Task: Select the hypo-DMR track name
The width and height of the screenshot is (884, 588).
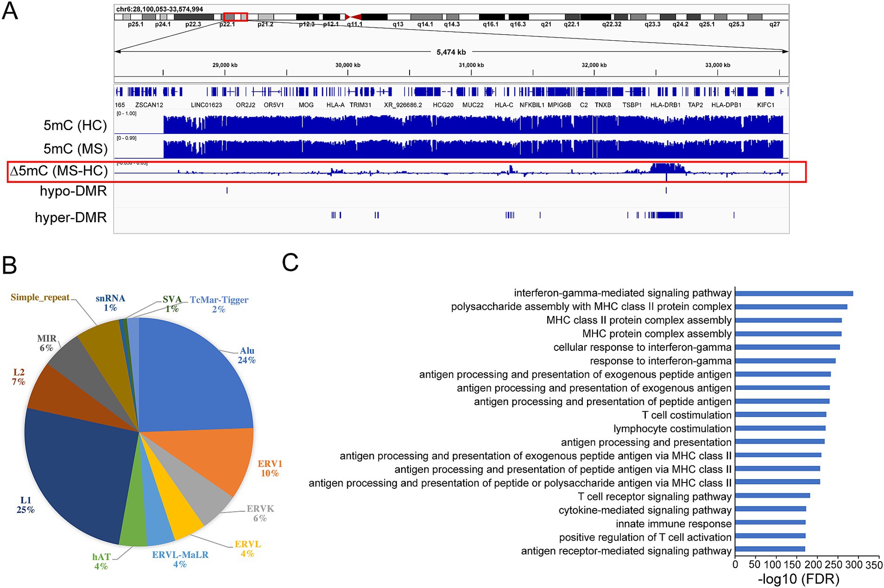Action: click(x=73, y=191)
